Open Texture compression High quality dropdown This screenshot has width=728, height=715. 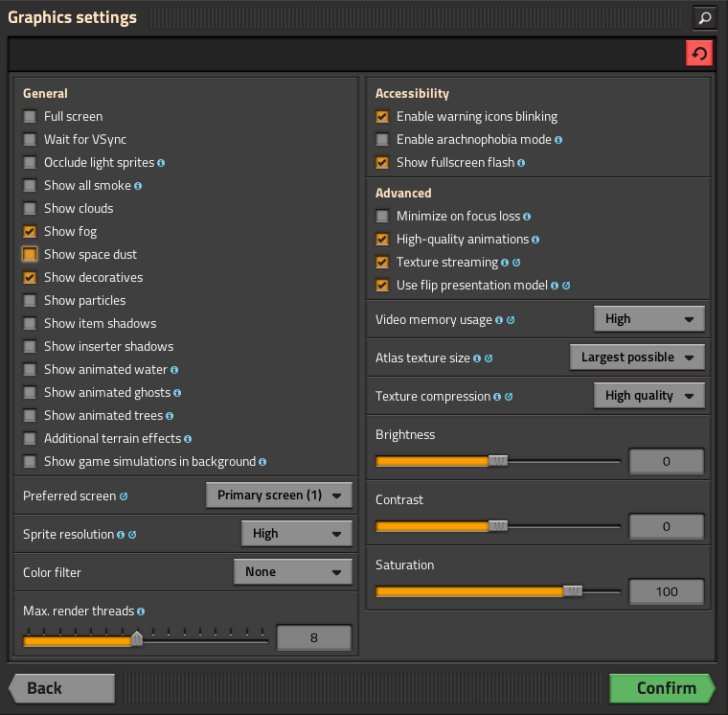[x=649, y=396]
